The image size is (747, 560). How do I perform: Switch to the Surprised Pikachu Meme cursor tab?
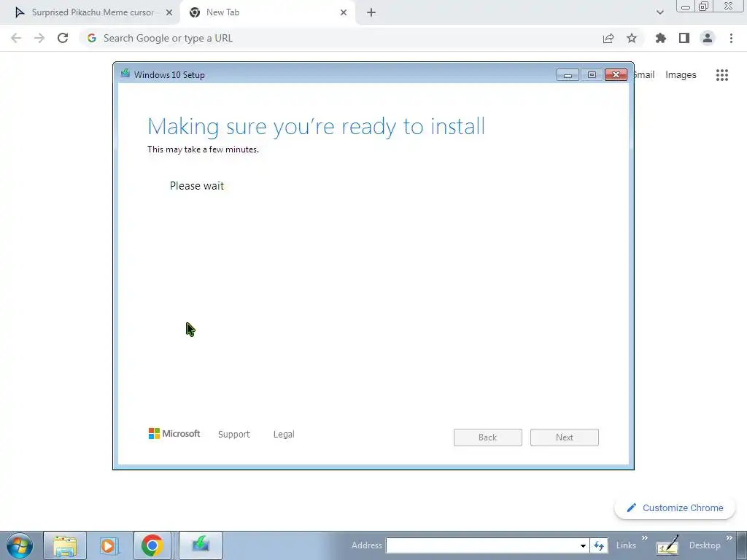tap(91, 12)
